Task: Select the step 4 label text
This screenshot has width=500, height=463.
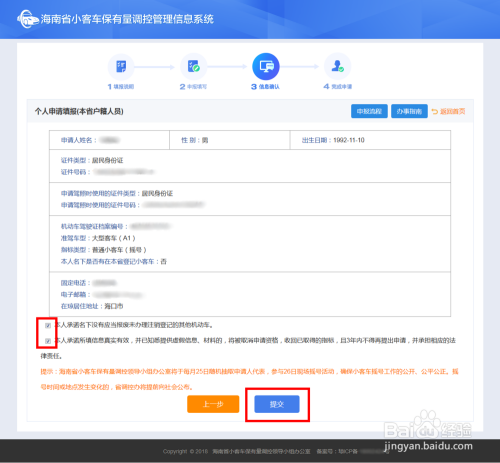Action: [x=338, y=87]
